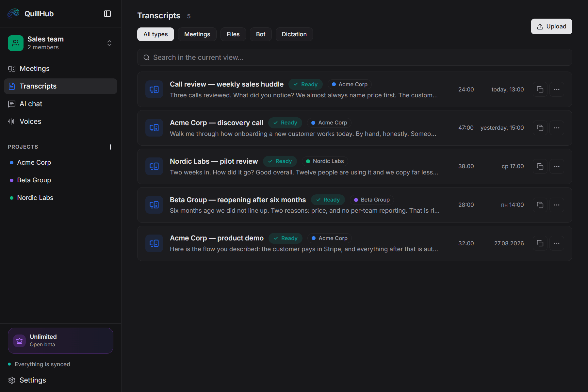
Task: Click the 27.08.2026 date
Action: 509,243
